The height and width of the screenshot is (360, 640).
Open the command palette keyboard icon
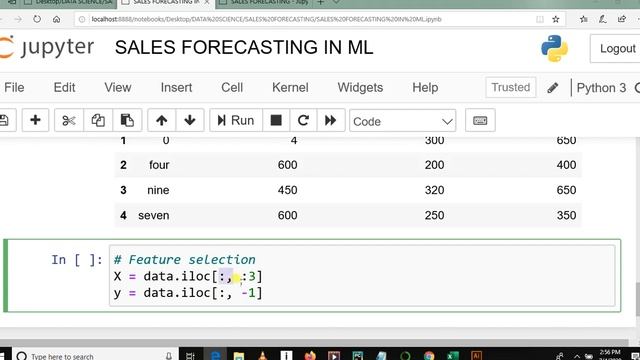pos(480,120)
